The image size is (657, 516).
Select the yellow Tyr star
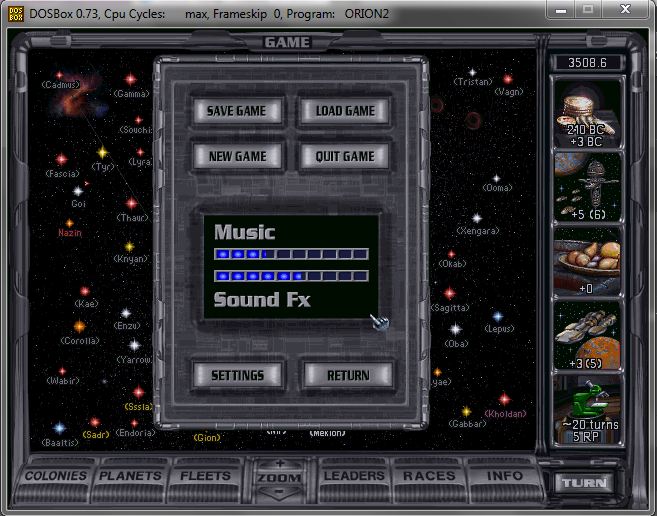(103, 152)
